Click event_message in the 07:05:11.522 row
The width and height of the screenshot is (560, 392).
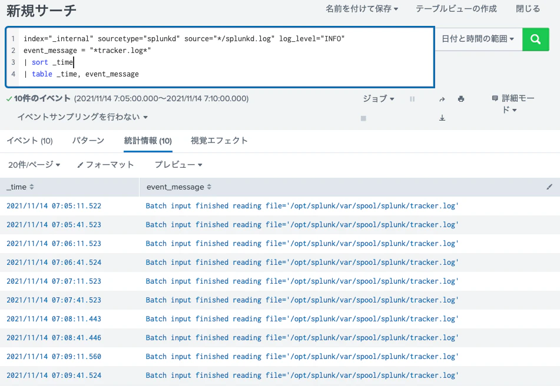(301, 206)
